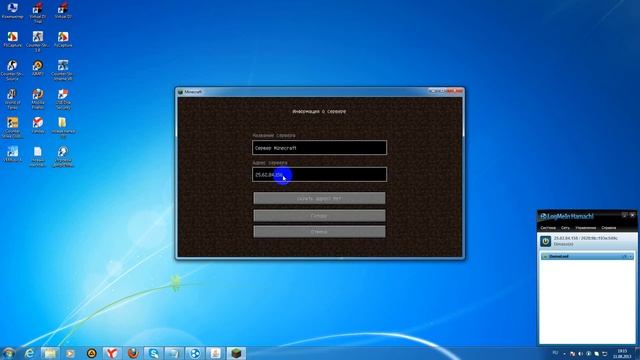Open the Компьютер desktop icon

12,11
